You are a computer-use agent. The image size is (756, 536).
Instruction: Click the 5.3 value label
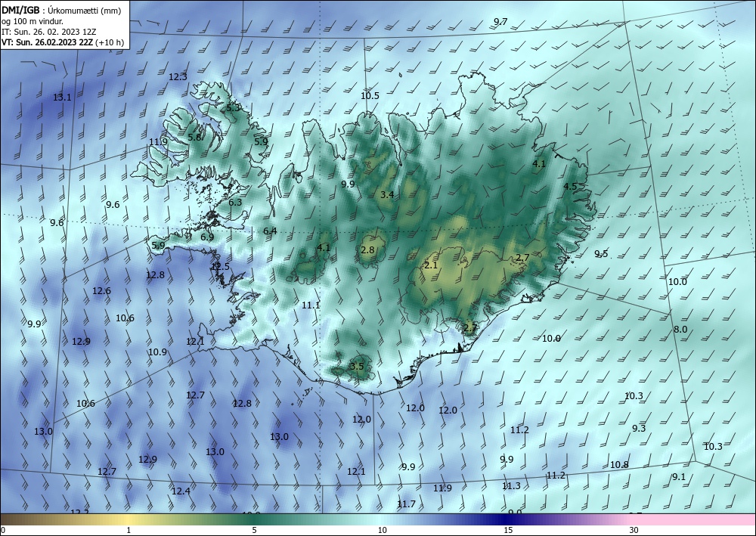click(x=233, y=108)
